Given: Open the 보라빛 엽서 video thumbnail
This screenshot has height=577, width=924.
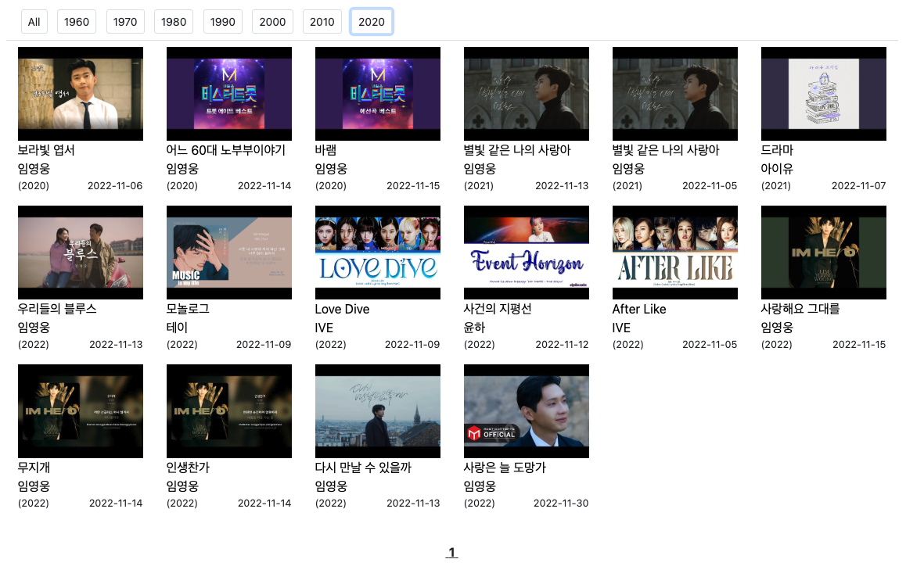Looking at the screenshot, I should (x=81, y=94).
